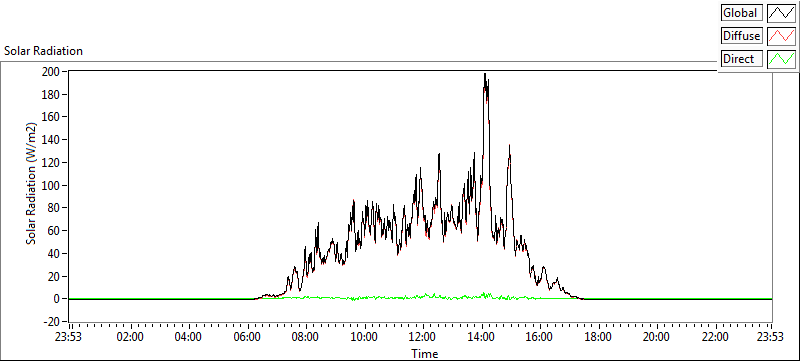Viewport: 800px width, 361px height.
Task: Click the 80 value on the Y axis
Action: tap(55, 208)
